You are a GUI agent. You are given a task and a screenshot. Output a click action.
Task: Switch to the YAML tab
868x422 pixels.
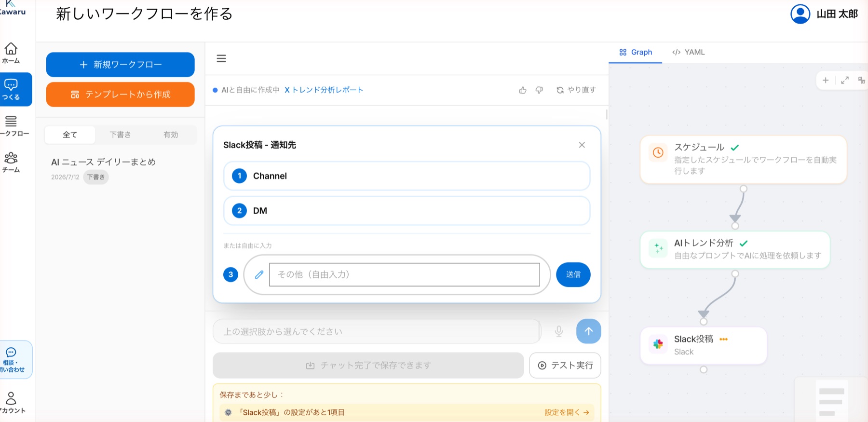pos(689,52)
